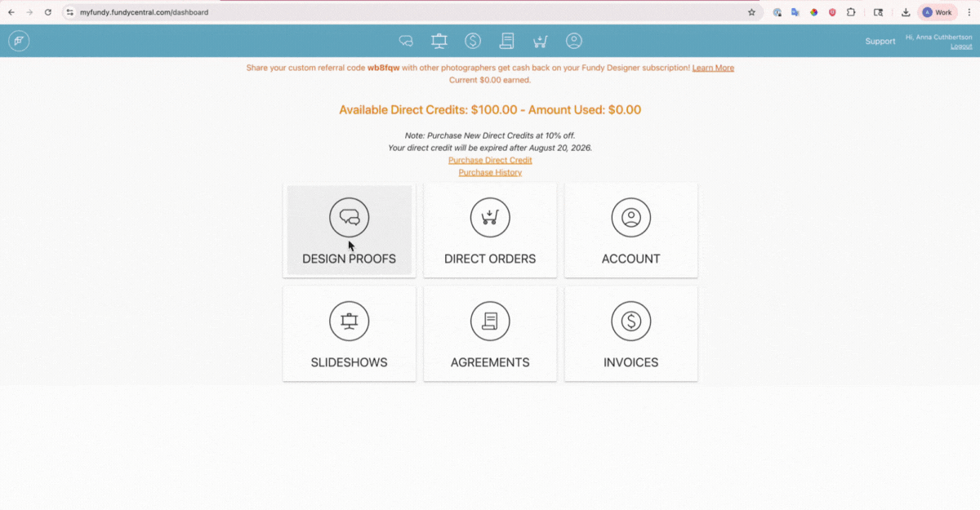Image resolution: width=980 pixels, height=510 pixels.
Task: Open agreements via scroll icon in header
Action: coord(507,41)
